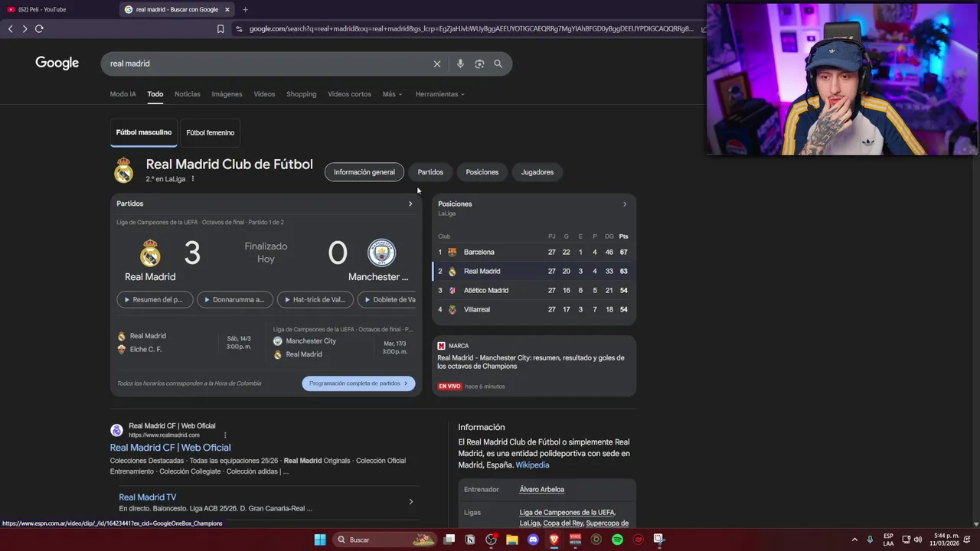Open Programación completa de partidos

pos(358,383)
